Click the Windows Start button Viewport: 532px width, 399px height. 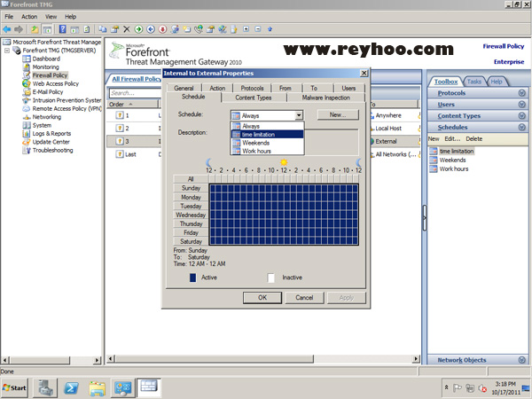pos(14,387)
